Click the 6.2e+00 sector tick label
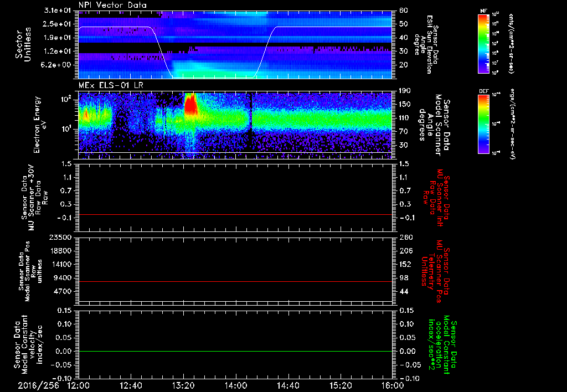Viewport: 567px width, 392px height. tap(57, 65)
